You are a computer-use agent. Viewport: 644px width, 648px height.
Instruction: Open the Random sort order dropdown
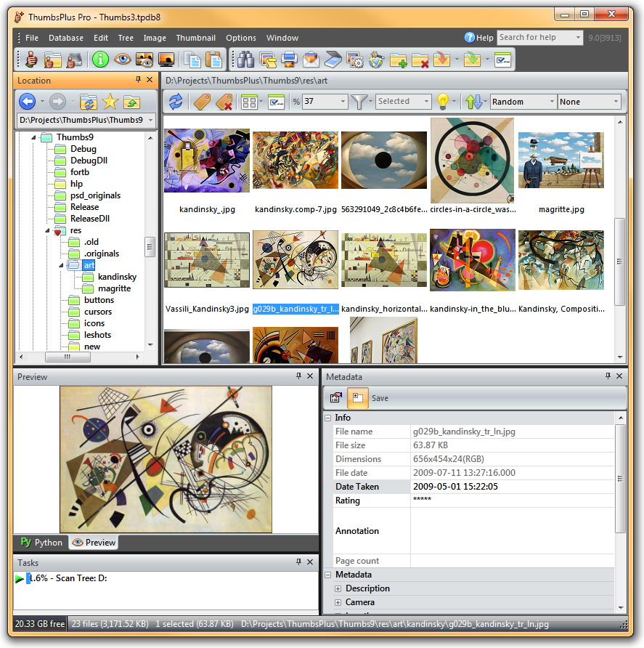coord(552,102)
